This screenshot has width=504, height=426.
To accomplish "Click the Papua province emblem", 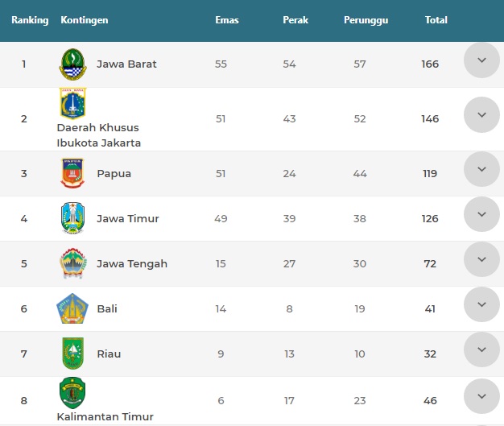I will tap(72, 173).
